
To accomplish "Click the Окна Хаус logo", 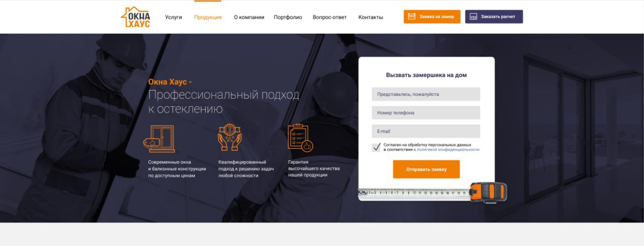I will [135, 17].
